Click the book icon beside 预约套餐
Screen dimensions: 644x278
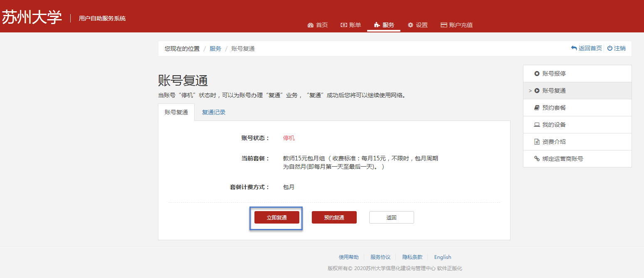pyautogui.click(x=537, y=108)
